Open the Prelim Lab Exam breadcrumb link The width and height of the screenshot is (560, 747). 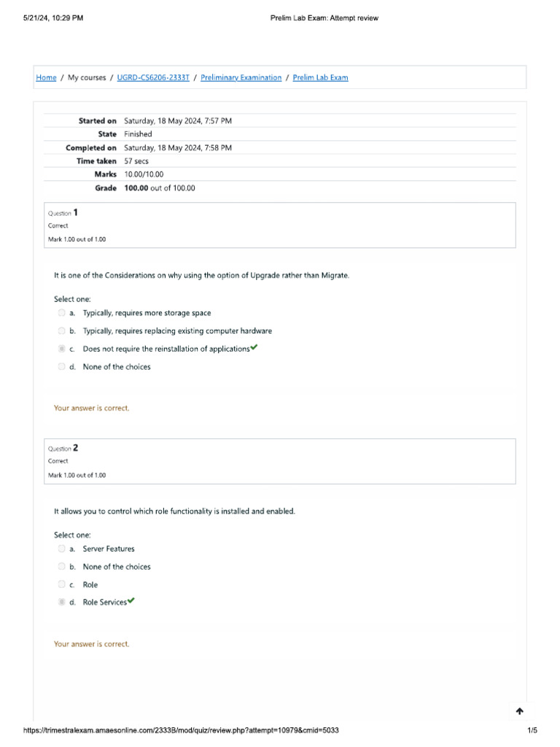point(320,77)
